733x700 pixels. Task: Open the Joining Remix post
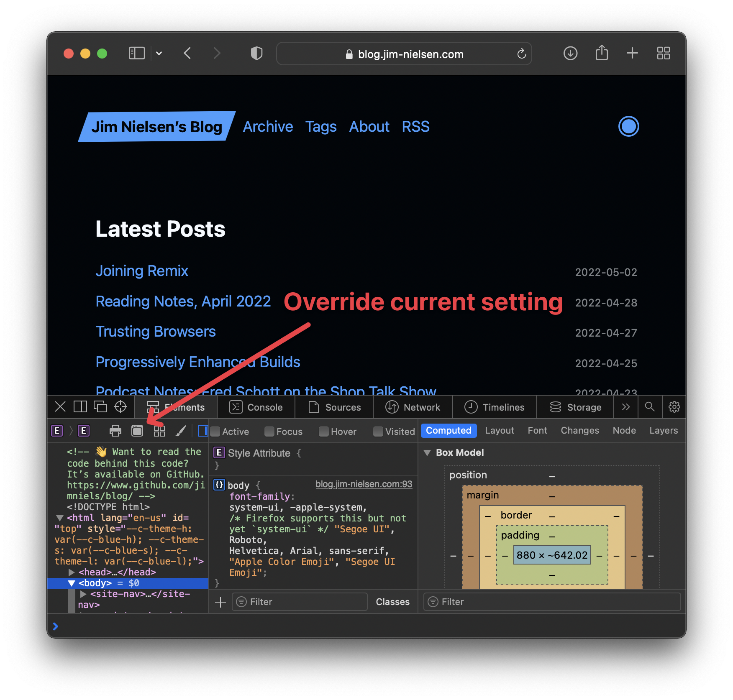[x=142, y=271]
